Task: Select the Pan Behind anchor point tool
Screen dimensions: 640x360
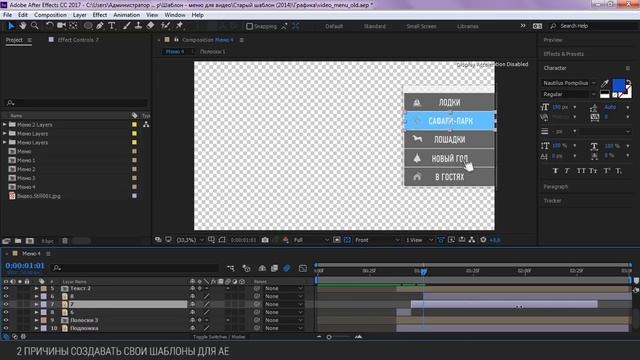Action: (x=73, y=26)
